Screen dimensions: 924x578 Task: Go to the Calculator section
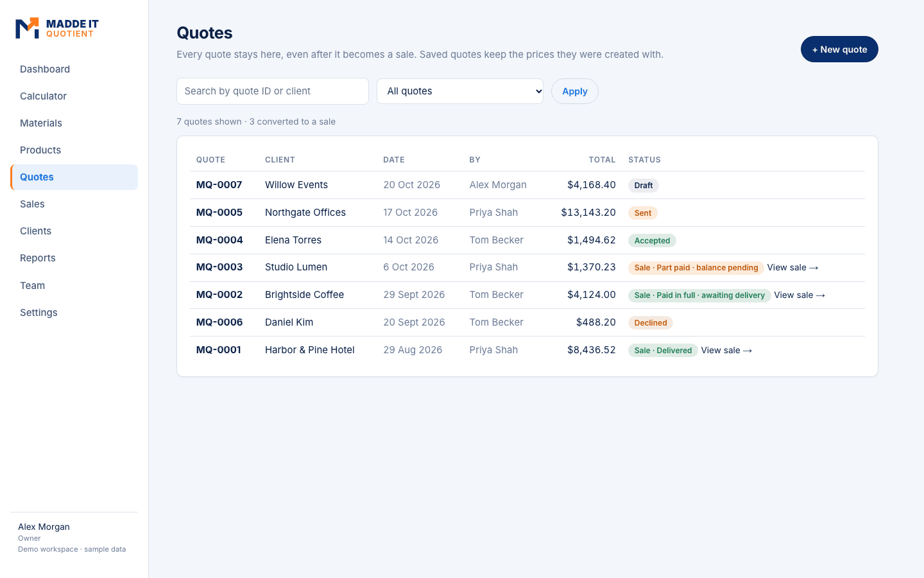[x=74, y=96]
